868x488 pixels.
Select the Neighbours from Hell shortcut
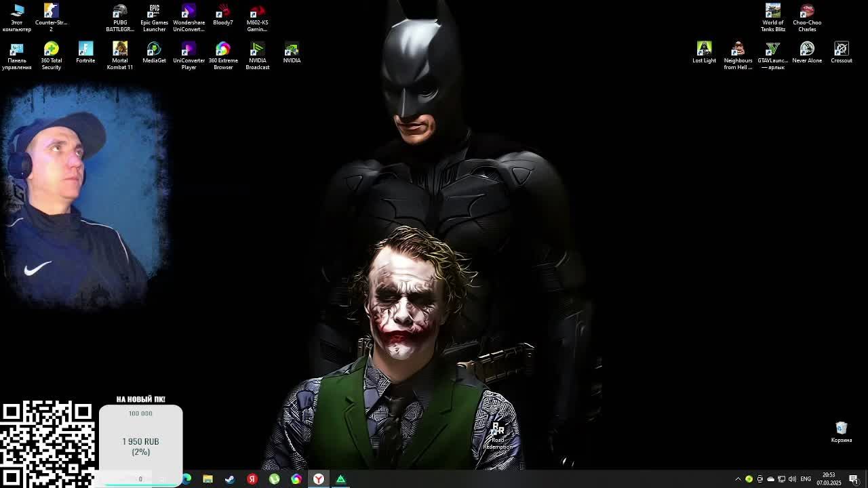(738, 56)
